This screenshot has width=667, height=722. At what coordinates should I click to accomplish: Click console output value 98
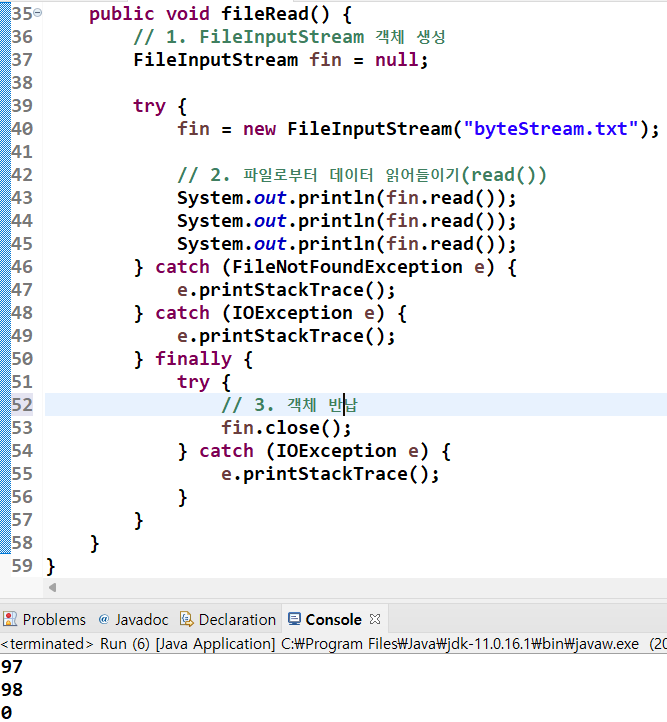(x=12, y=690)
